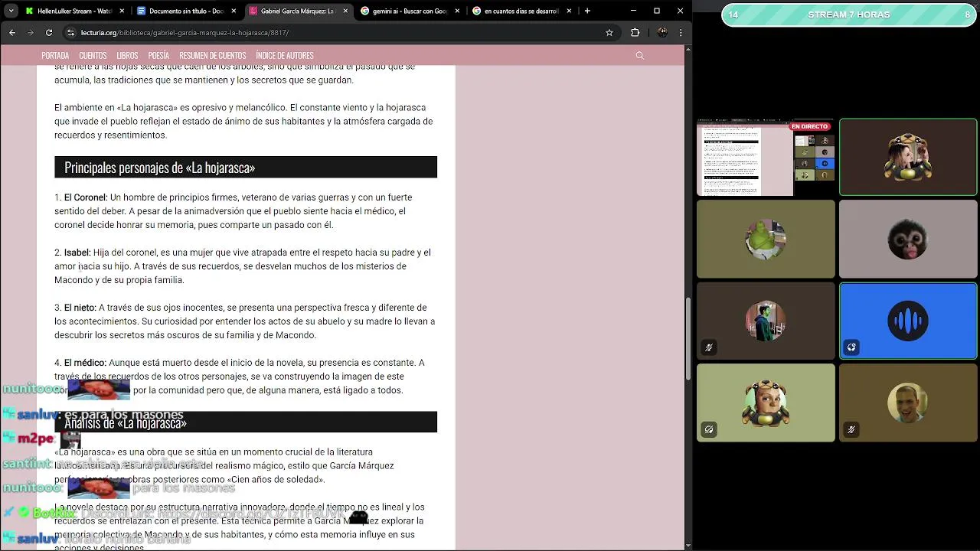Select the hooded avatar participant tile at top

908,157
